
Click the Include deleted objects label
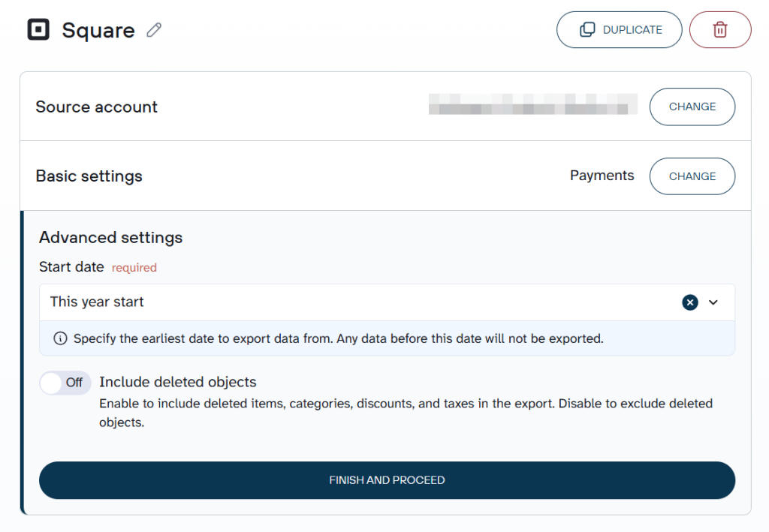pyautogui.click(x=178, y=382)
